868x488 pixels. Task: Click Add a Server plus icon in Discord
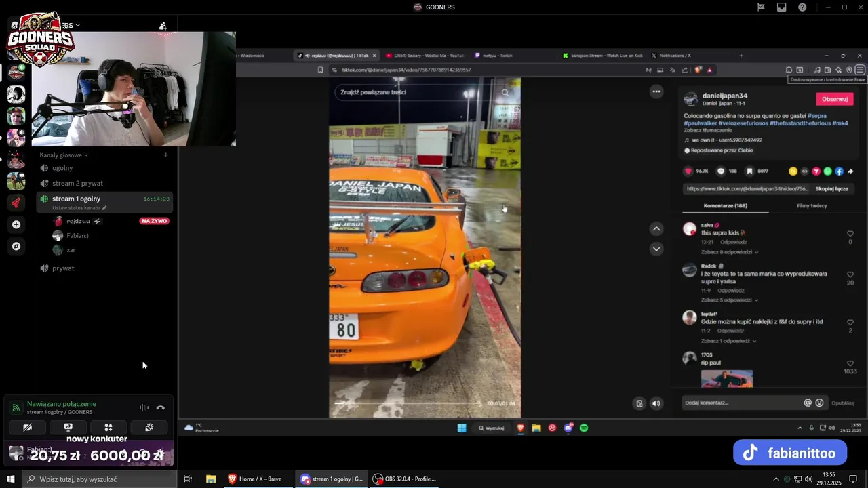coord(16,224)
